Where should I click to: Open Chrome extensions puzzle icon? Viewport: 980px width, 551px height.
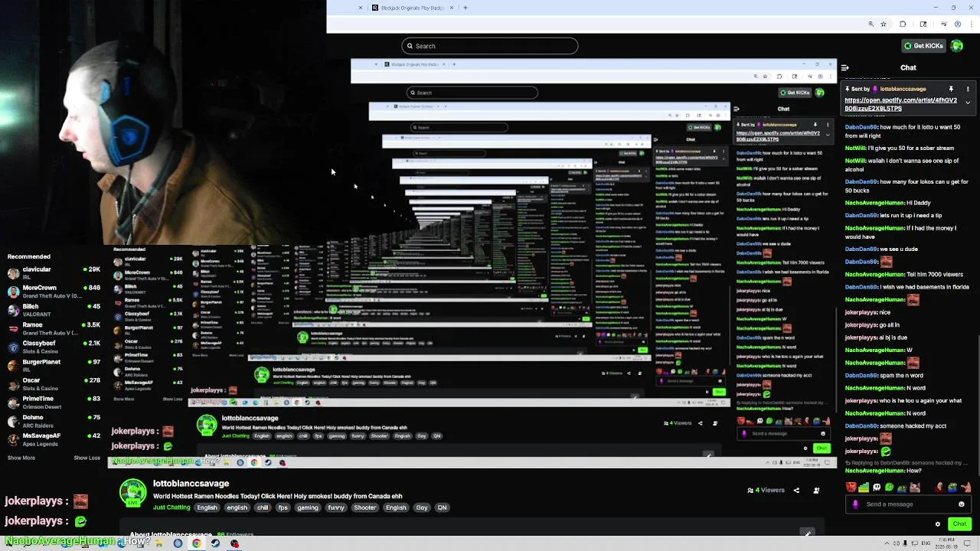(903, 24)
